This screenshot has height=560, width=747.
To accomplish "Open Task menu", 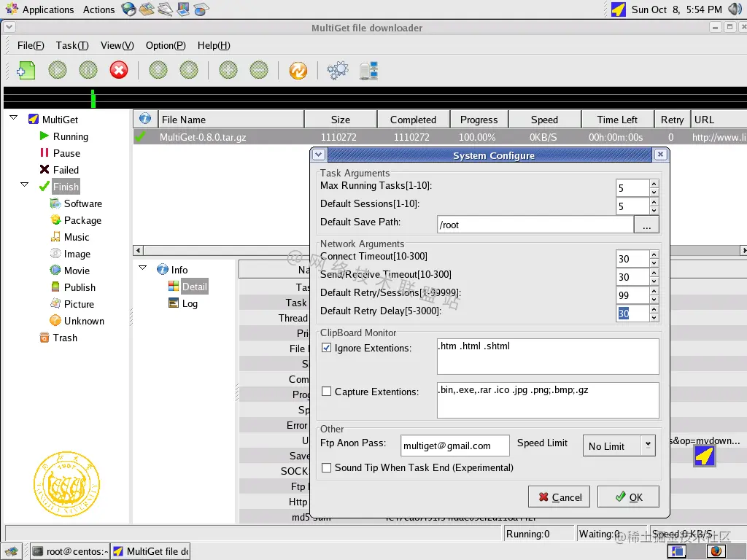I will [x=72, y=45].
